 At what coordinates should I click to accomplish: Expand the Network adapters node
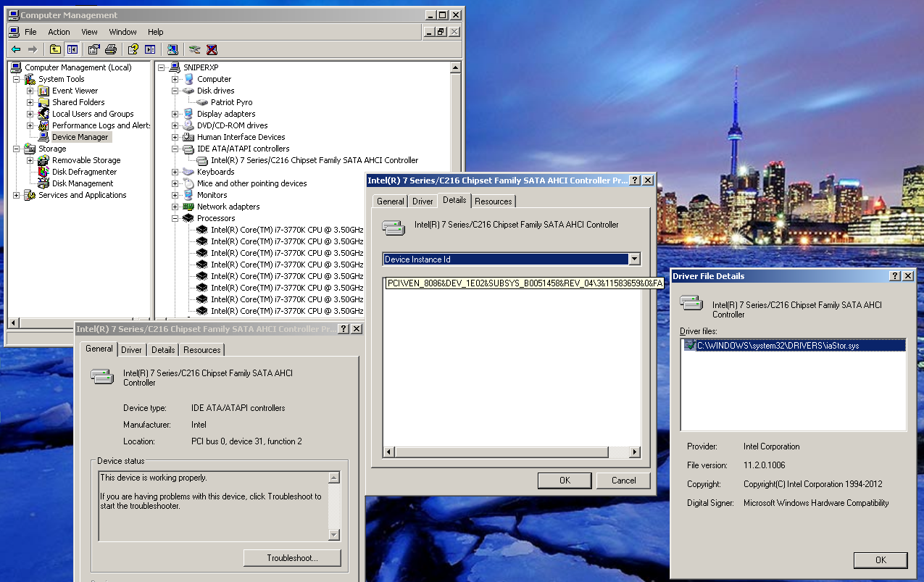click(175, 207)
